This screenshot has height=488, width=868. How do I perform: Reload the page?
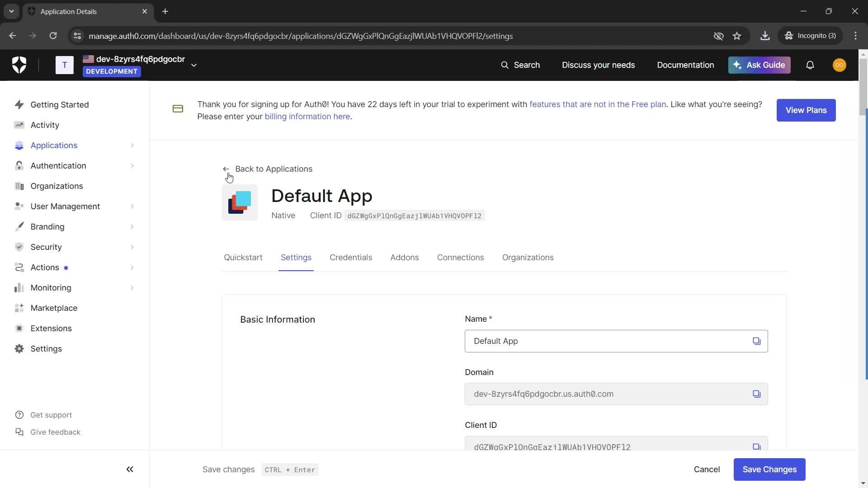53,36
